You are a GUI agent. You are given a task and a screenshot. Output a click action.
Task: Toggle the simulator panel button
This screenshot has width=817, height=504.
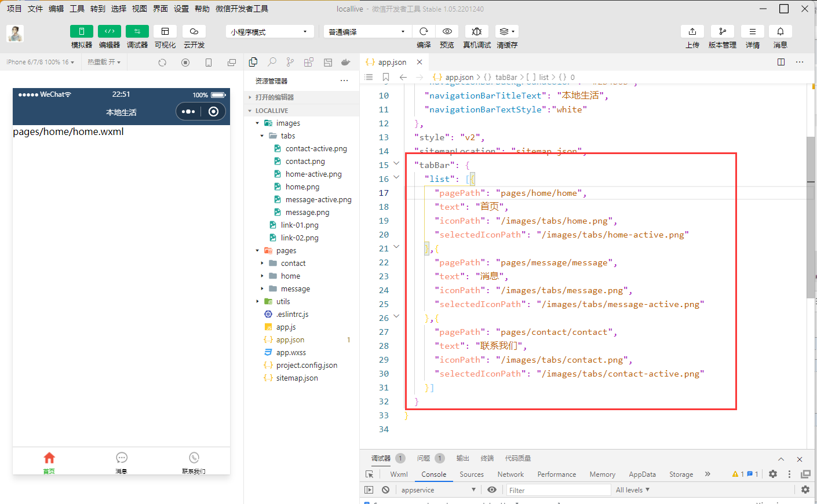pyautogui.click(x=82, y=31)
